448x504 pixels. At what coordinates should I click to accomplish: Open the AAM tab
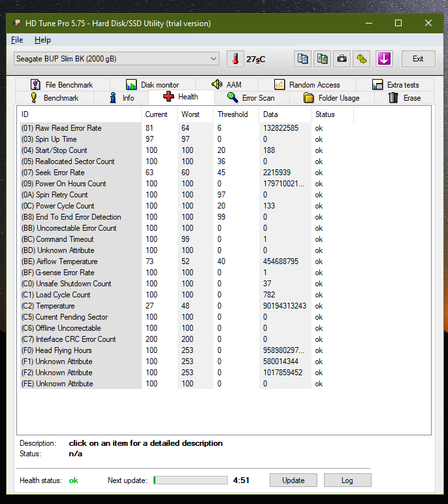(x=227, y=85)
